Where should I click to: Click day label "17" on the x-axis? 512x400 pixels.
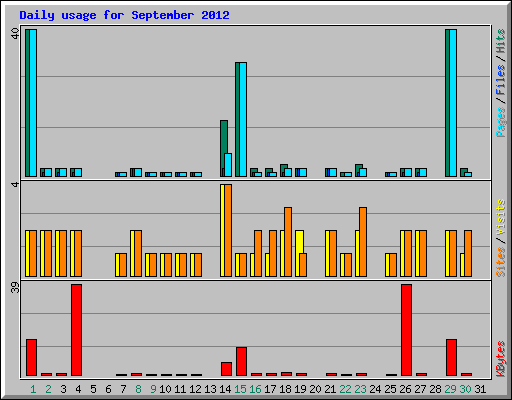point(270,389)
